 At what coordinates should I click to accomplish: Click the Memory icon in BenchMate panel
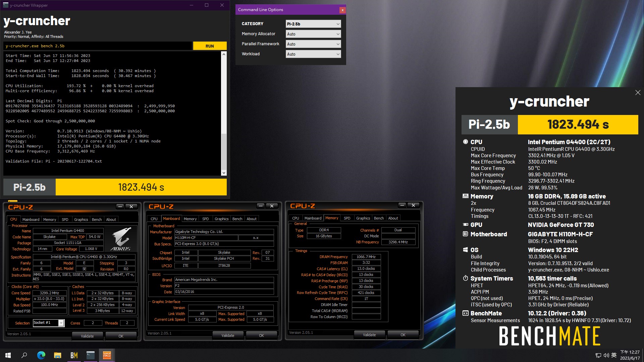pyautogui.click(x=465, y=196)
